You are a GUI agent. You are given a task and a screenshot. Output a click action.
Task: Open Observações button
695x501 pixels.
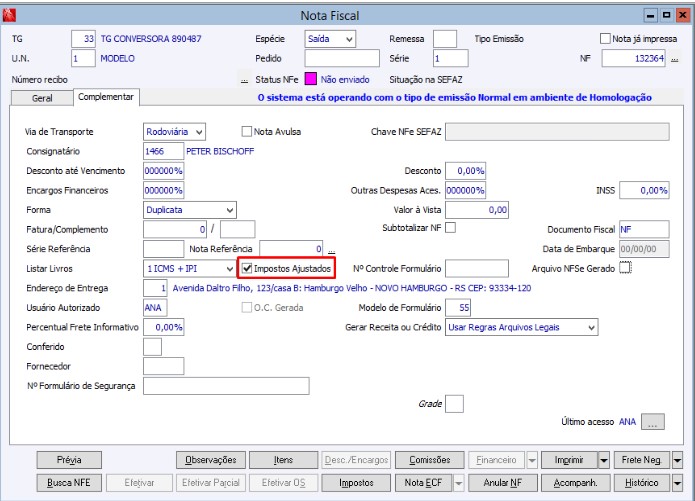click(211, 460)
